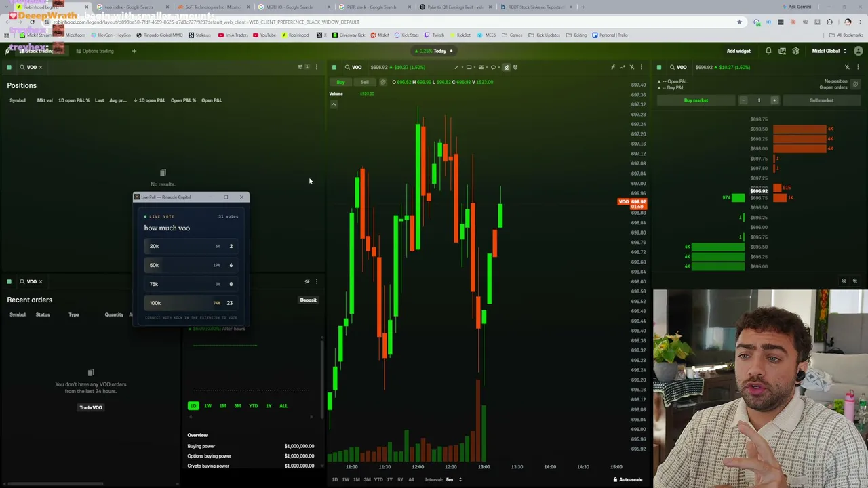This screenshot has height=488, width=868.
Task: Add a new layout tab with plus
Action: click(x=134, y=51)
